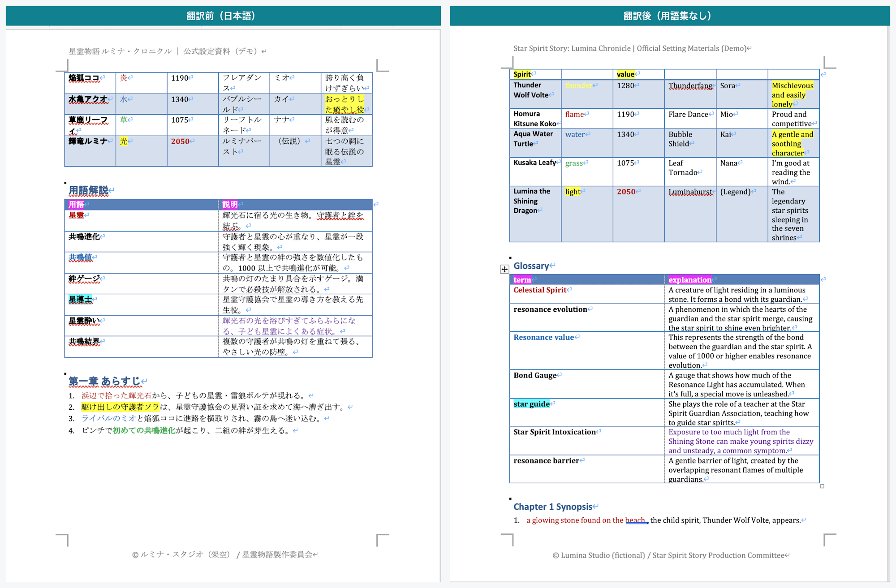Click the Glossary heading in the translated document

[531, 266]
